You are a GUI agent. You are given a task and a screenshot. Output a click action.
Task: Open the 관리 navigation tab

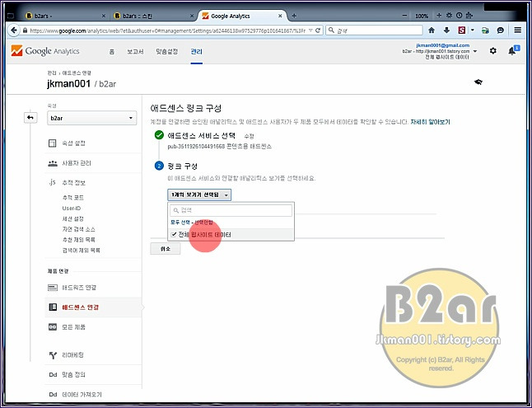tap(197, 52)
